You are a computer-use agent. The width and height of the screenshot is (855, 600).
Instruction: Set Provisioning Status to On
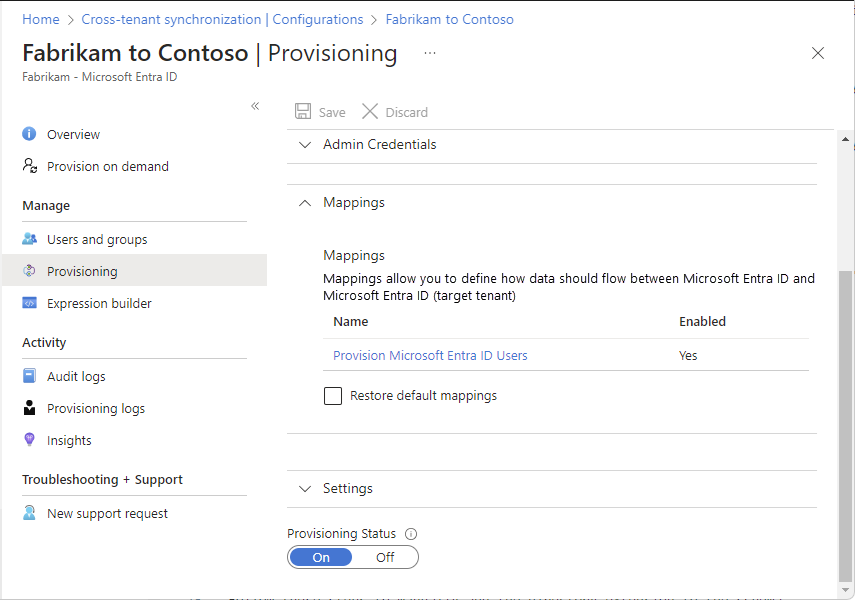321,557
